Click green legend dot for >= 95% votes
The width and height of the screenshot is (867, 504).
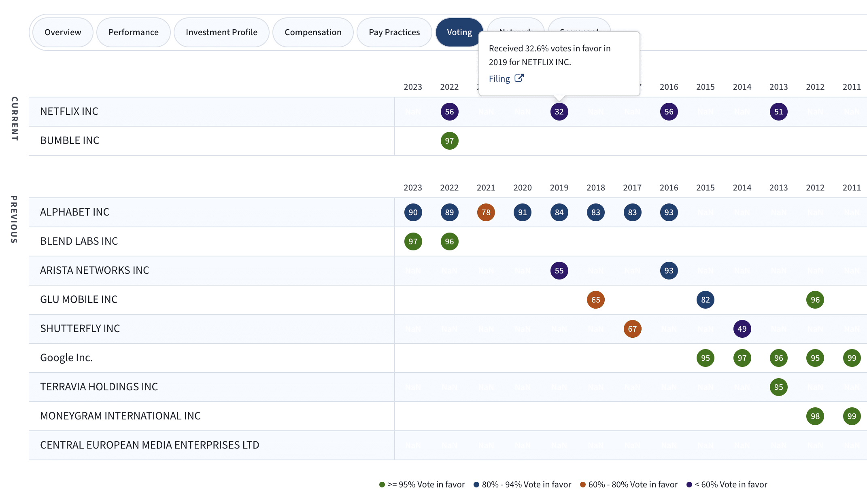tap(382, 485)
